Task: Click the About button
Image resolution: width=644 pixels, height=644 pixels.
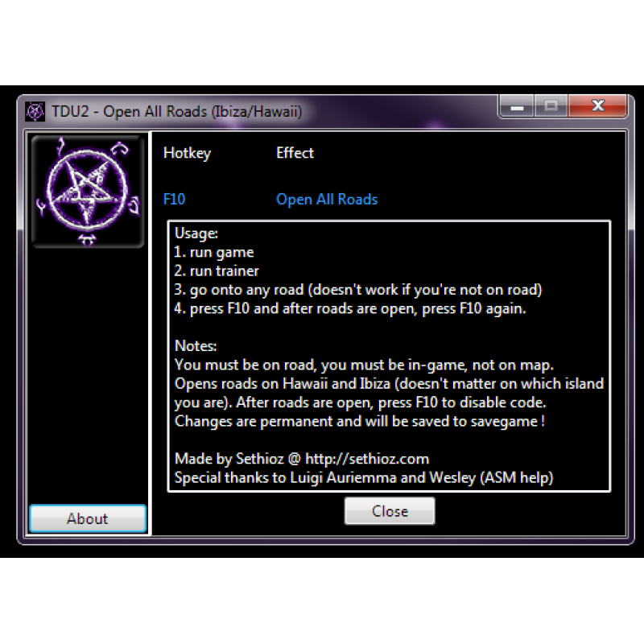Action: point(88,518)
